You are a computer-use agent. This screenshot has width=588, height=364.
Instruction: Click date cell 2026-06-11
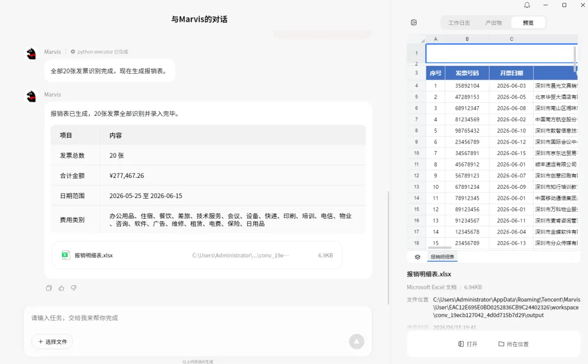pyautogui.click(x=511, y=221)
